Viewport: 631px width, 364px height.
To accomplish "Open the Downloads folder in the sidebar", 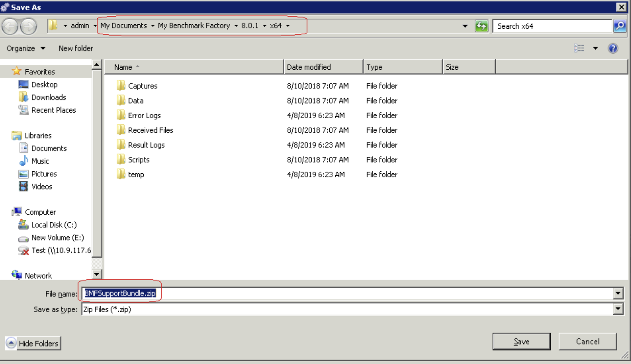I will tap(48, 97).
